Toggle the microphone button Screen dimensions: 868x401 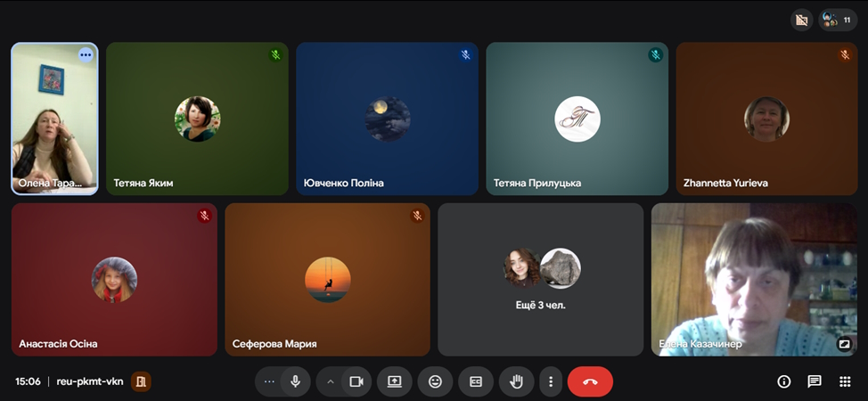tap(295, 381)
